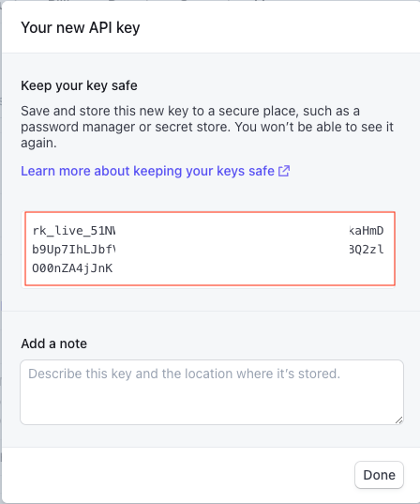
Task: Click the 'Describe this key' placeholder text
Action: point(185,374)
